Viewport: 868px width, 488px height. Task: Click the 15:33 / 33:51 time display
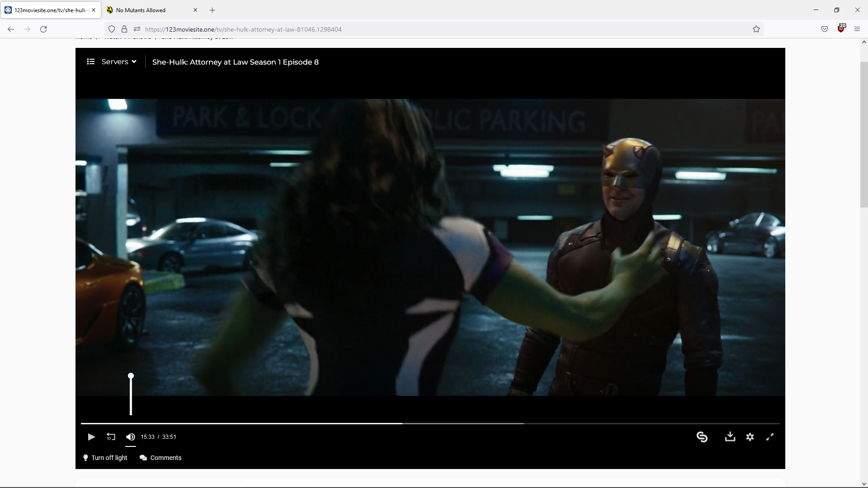click(159, 437)
